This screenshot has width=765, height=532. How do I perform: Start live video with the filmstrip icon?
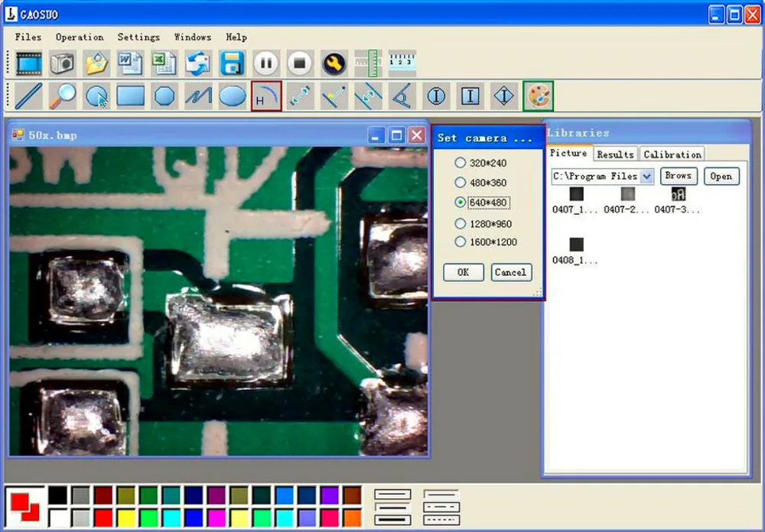[x=29, y=63]
